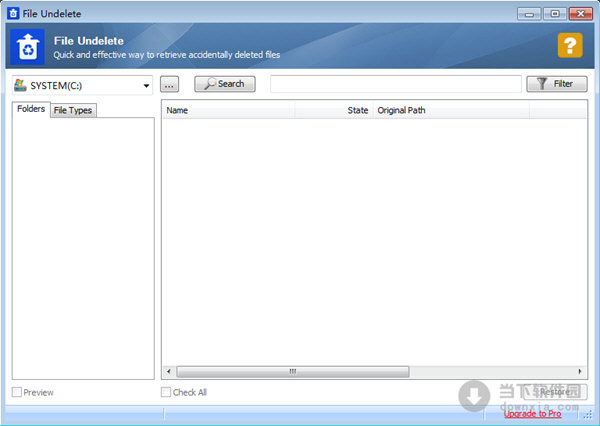Click the scrollbar left arrow
Screen dimensions: 600x426
click(169, 371)
